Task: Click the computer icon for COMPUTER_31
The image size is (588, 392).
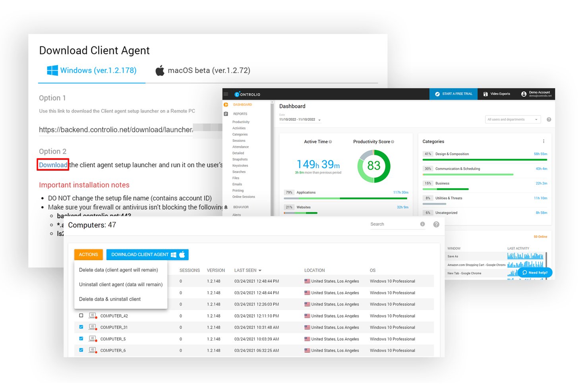Action: click(x=93, y=327)
